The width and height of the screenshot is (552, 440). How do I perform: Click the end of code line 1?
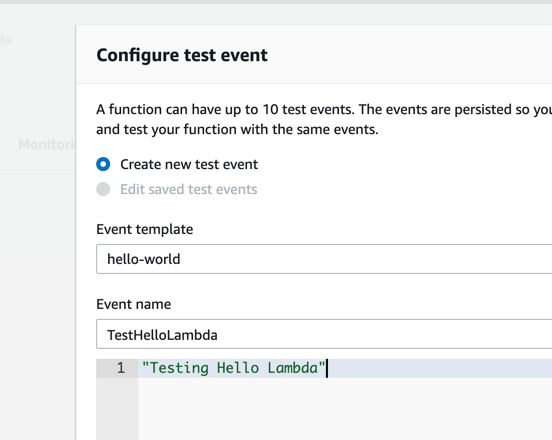[x=327, y=368]
